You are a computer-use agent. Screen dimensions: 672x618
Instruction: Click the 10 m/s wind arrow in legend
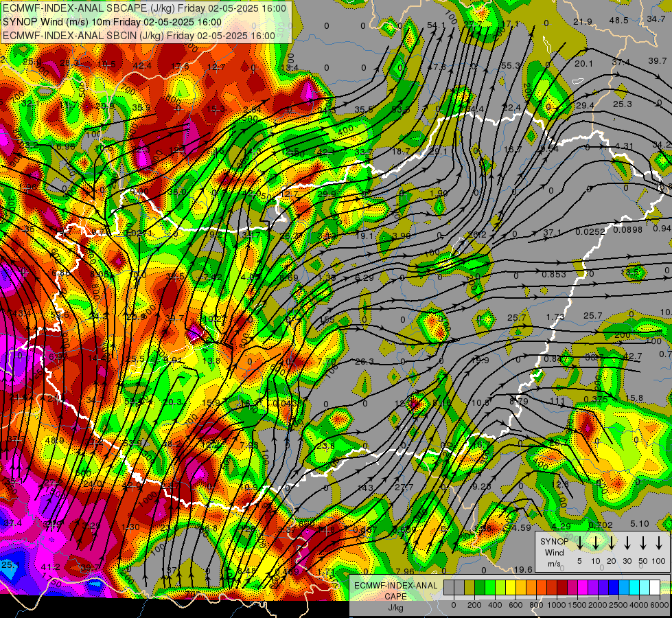596,543
